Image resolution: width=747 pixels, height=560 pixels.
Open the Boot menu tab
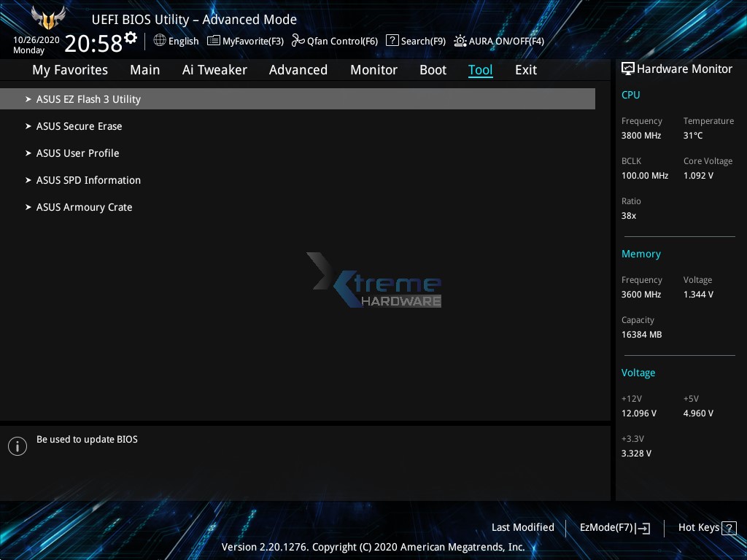point(433,69)
